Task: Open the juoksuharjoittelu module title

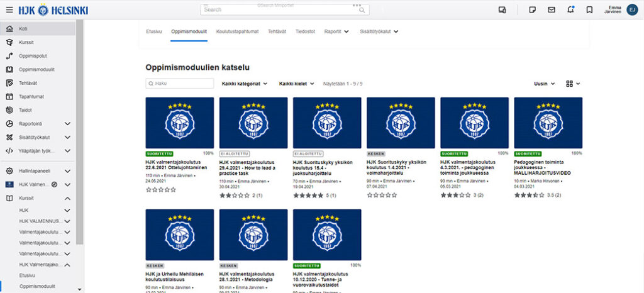Action: 323,168
